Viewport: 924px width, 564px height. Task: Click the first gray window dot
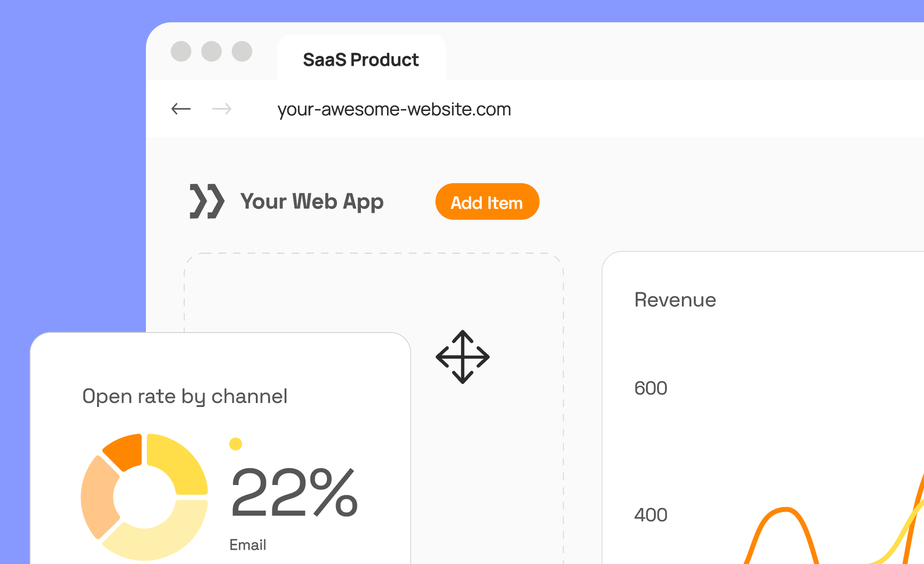tap(181, 51)
